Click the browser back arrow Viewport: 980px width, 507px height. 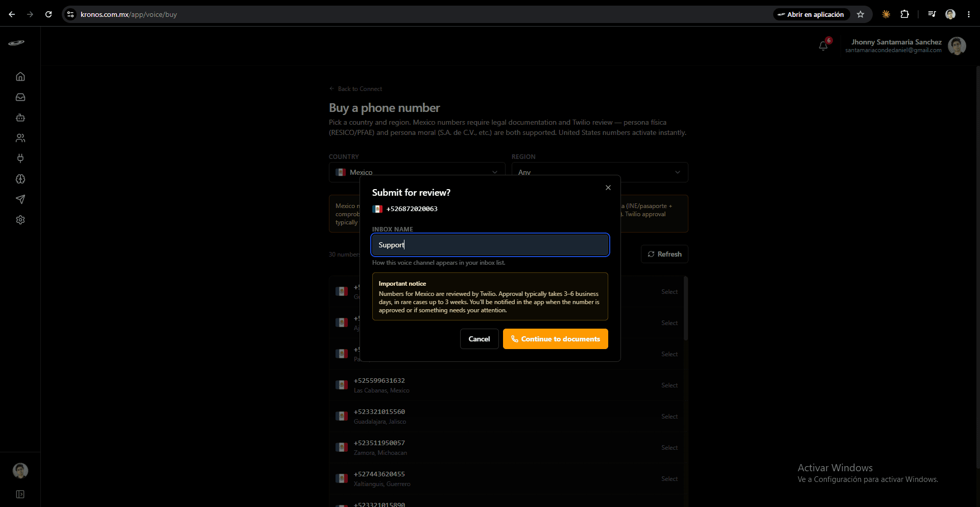point(12,14)
